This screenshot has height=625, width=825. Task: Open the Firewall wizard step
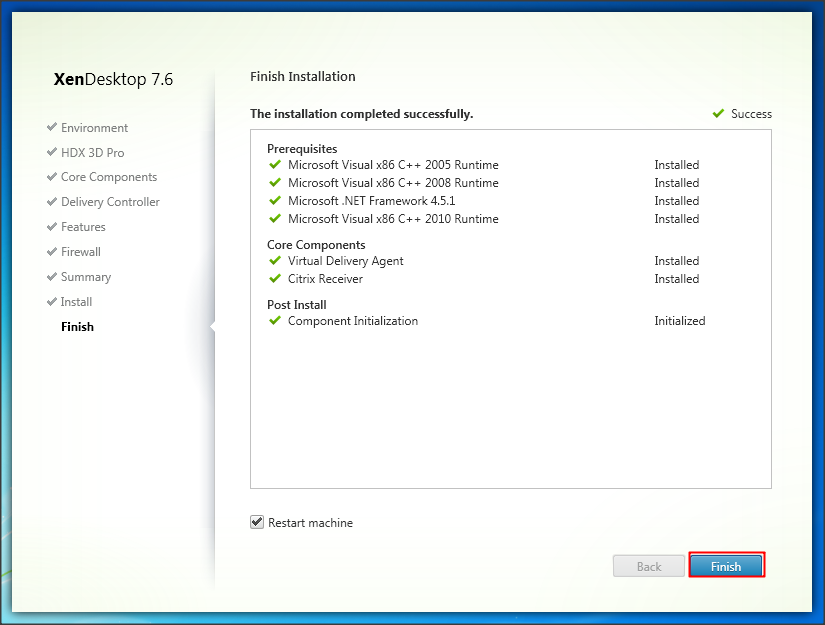(81, 252)
